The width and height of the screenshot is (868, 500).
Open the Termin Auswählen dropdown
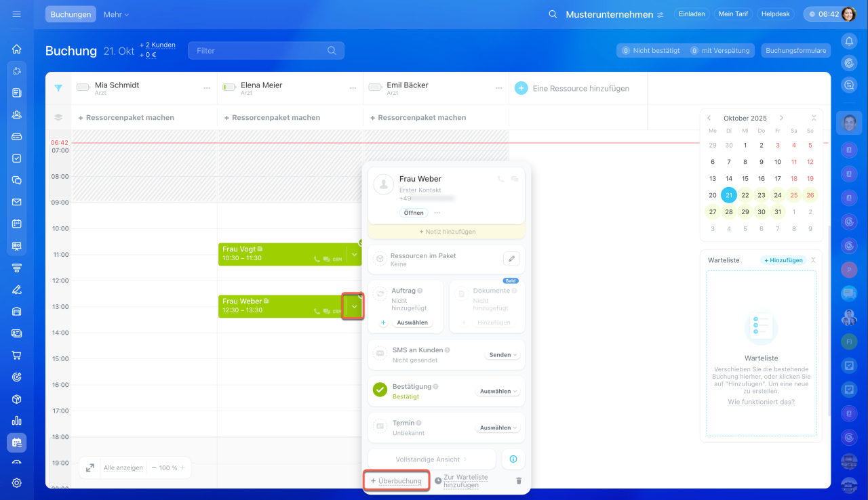click(x=498, y=428)
